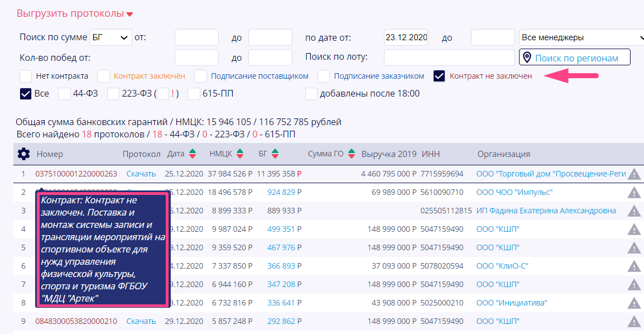Sort table by Дата column arrows

193,154
